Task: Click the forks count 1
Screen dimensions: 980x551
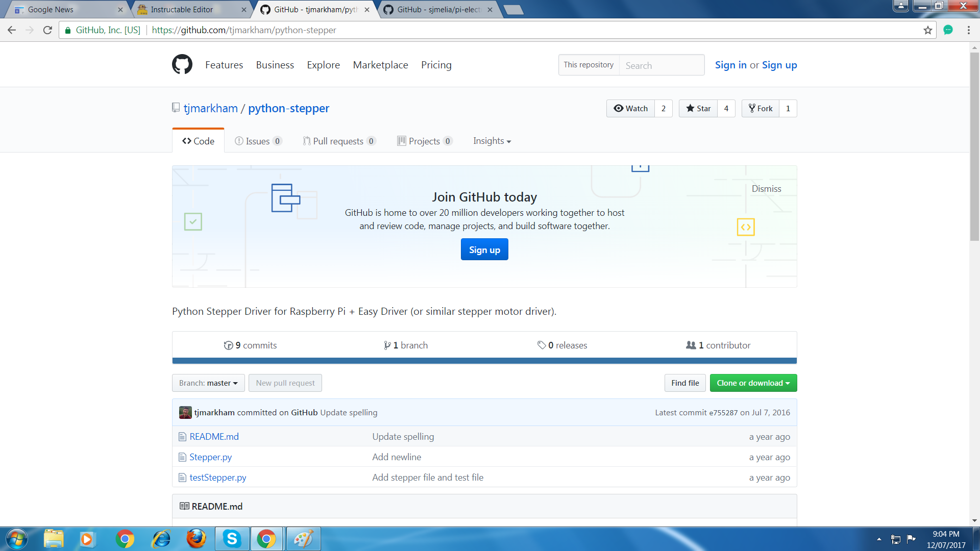Action: 788,108
